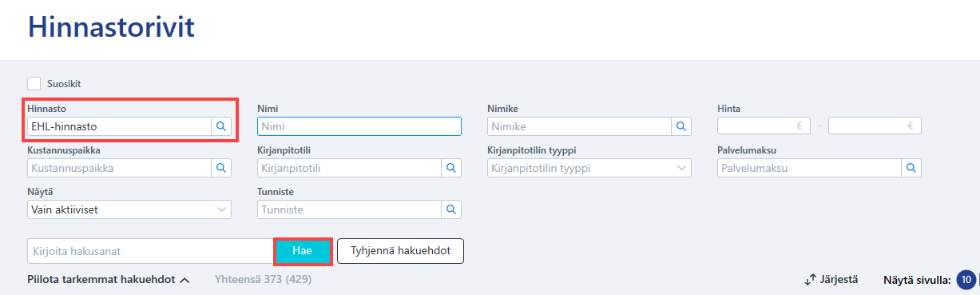The image size is (980, 295).
Task: Collapse Piilota tarkemmat hakuehdot section
Action: (x=108, y=280)
